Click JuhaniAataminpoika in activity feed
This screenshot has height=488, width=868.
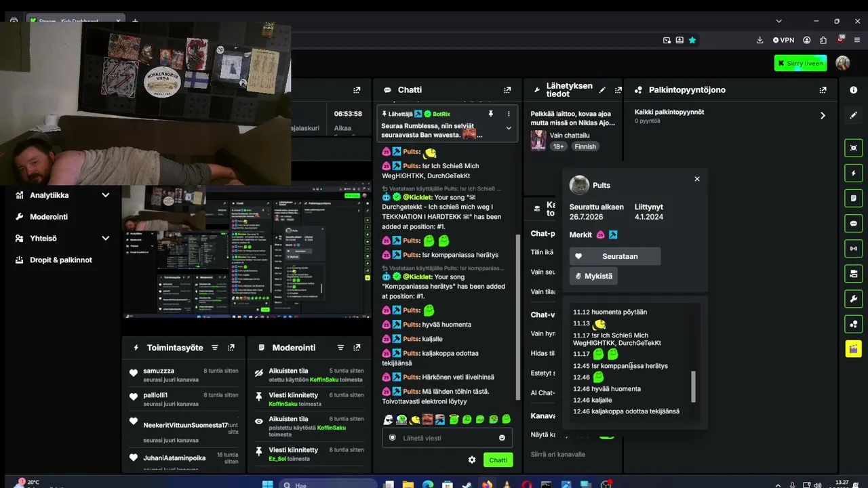(174, 458)
